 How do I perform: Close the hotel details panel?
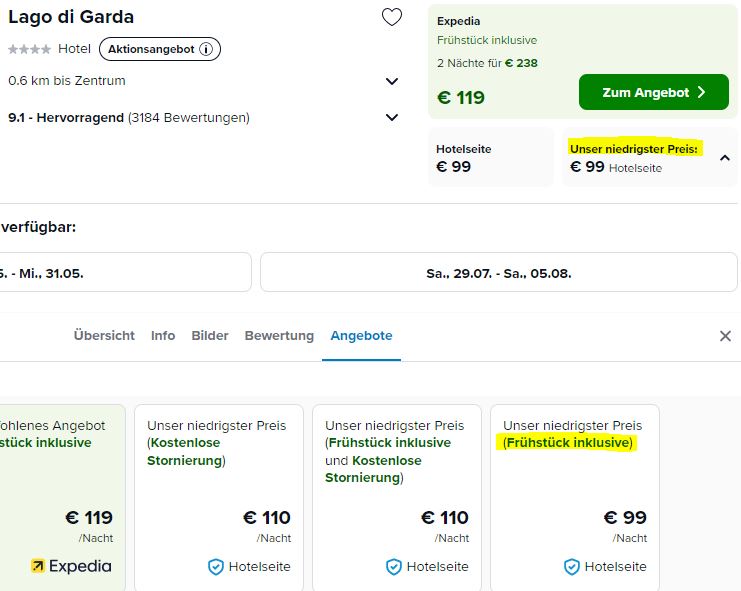coord(725,336)
